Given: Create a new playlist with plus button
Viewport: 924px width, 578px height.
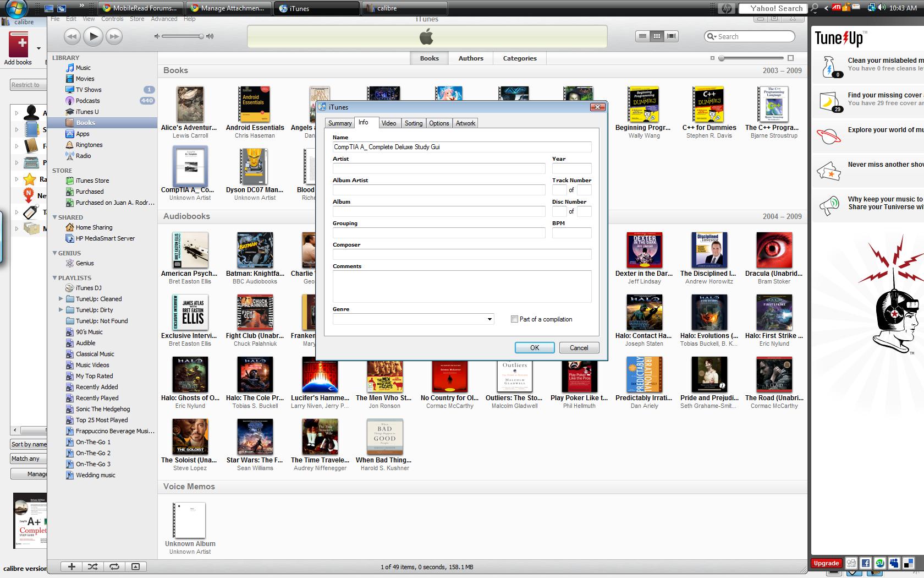Looking at the screenshot, I should 71,566.
